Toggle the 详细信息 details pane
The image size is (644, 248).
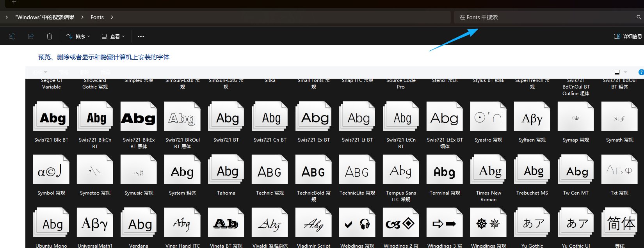point(628,36)
